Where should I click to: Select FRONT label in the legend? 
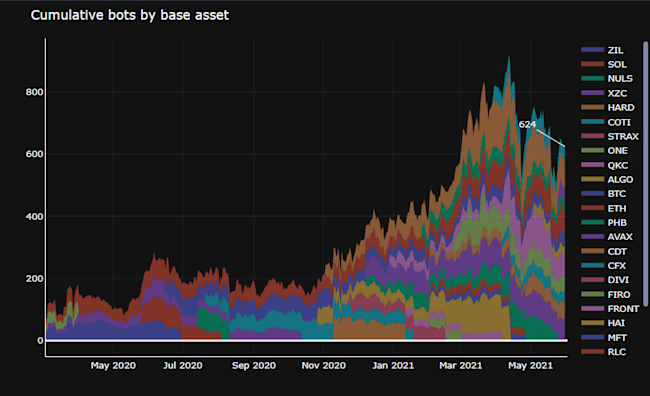[x=623, y=309]
